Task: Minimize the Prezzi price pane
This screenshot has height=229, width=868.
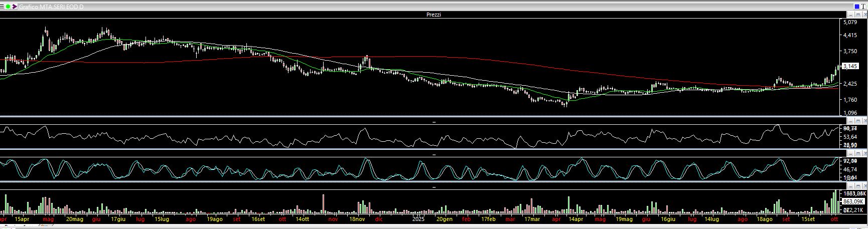Action: tap(851, 15)
